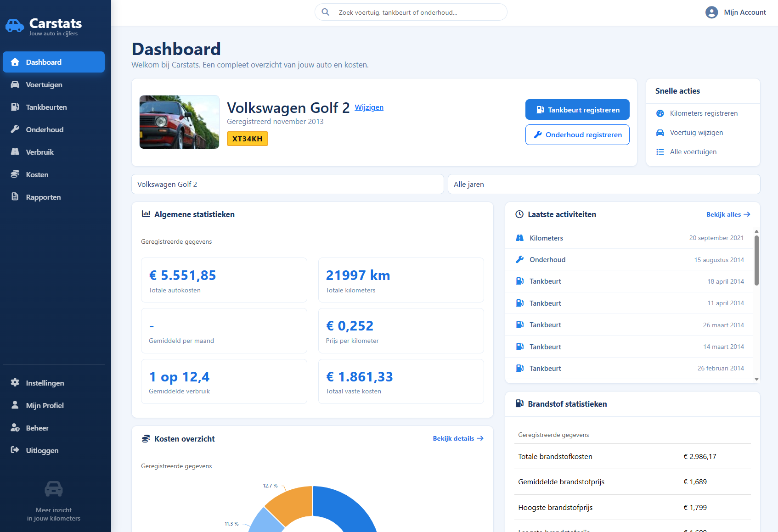Open Tankbeurten in the sidebar
The width and height of the screenshot is (778, 532).
[x=54, y=107]
